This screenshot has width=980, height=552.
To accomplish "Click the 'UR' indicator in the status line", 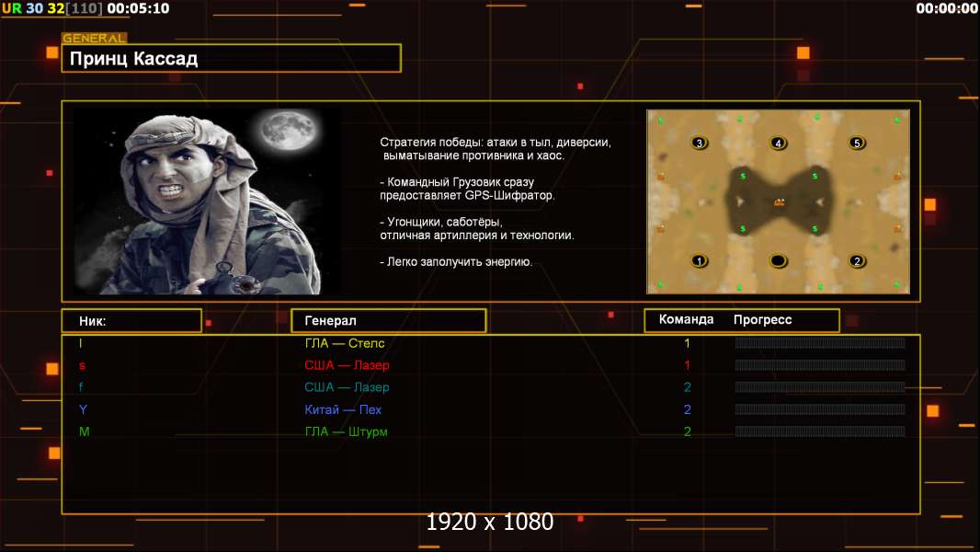I will [12, 8].
